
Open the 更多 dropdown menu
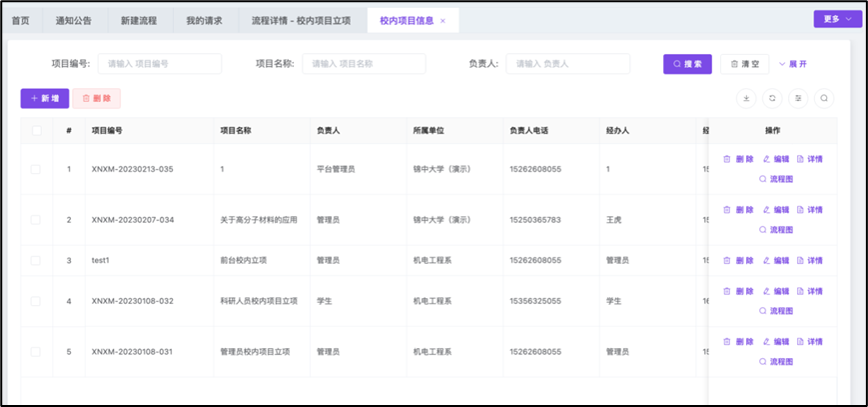click(x=837, y=19)
